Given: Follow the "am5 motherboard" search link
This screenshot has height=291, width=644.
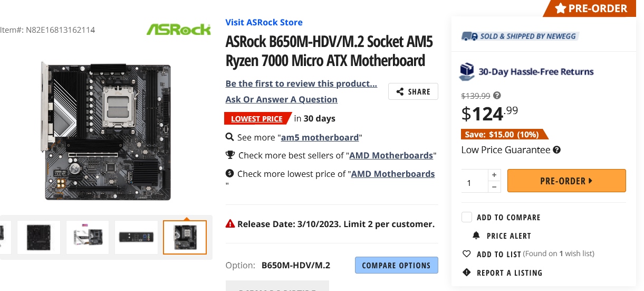Looking at the screenshot, I should (x=320, y=137).
